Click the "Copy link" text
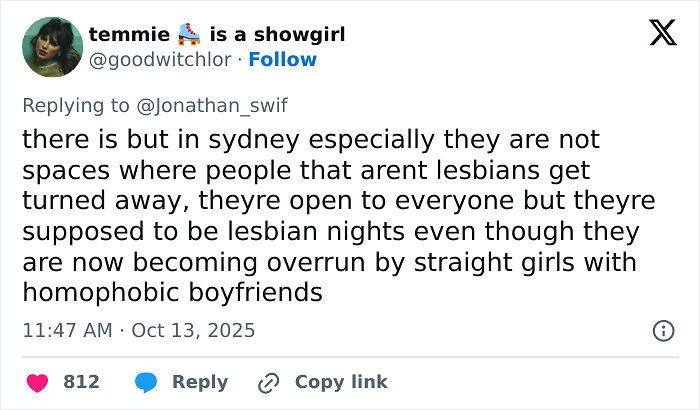Screen dimensions: 700x410 (x=341, y=382)
